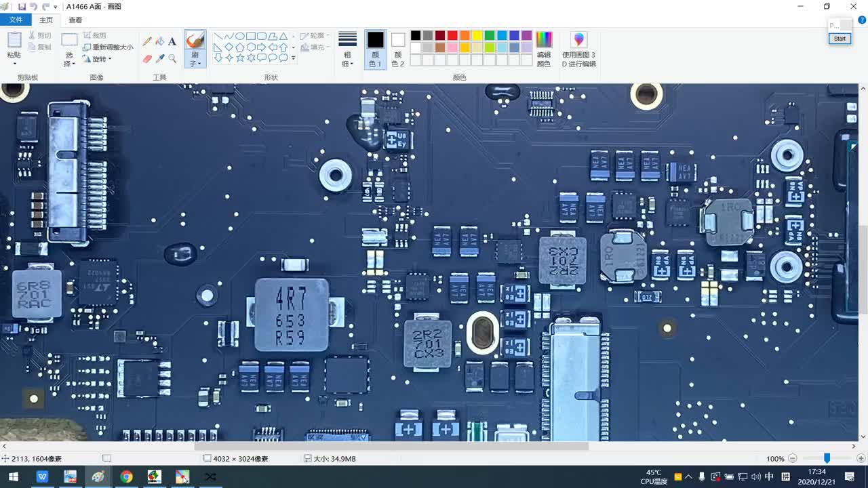The height and width of the screenshot is (488, 868).
Task: Click the volume speaker tray icon
Action: [756, 477]
